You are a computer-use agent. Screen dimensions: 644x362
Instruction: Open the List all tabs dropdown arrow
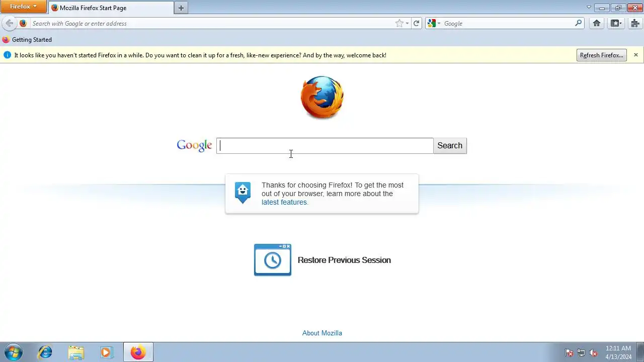tap(589, 7)
